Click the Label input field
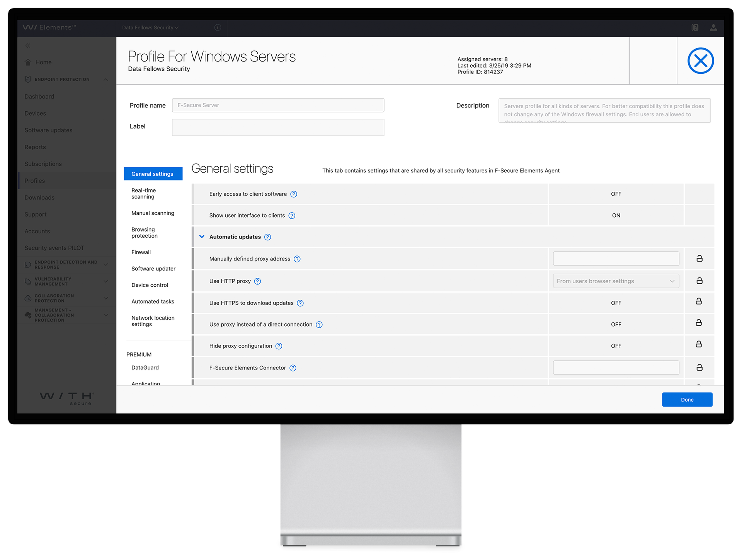The height and width of the screenshot is (560, 742). pos(278,128)
